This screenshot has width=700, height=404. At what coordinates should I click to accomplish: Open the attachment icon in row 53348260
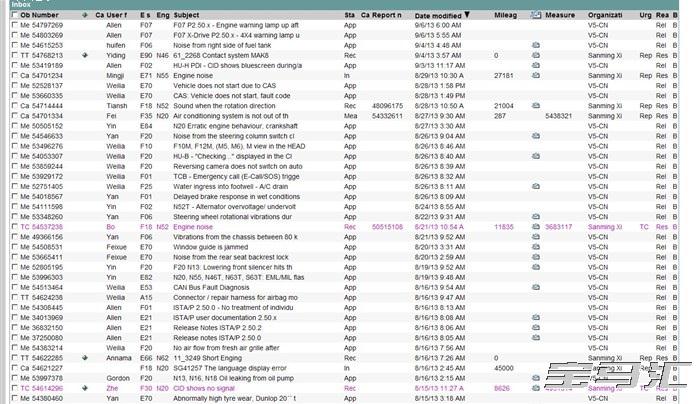[x=536, y=217]
